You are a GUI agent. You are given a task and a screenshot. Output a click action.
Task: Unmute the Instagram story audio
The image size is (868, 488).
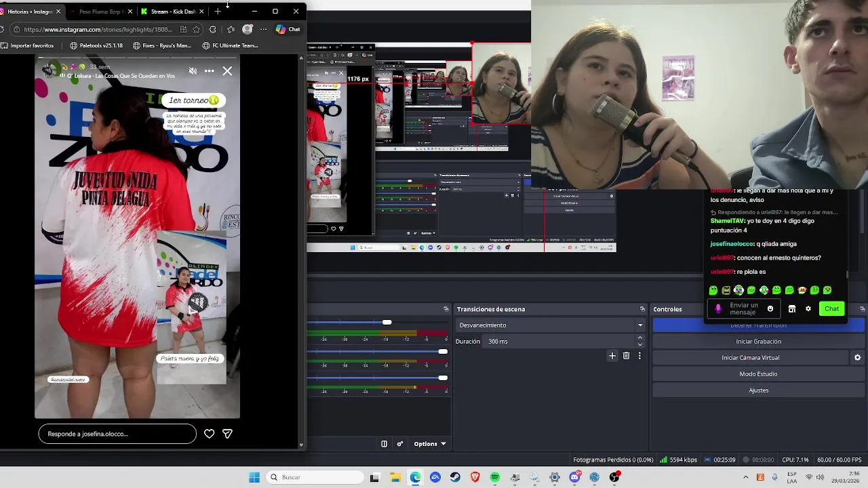[193, 70]
